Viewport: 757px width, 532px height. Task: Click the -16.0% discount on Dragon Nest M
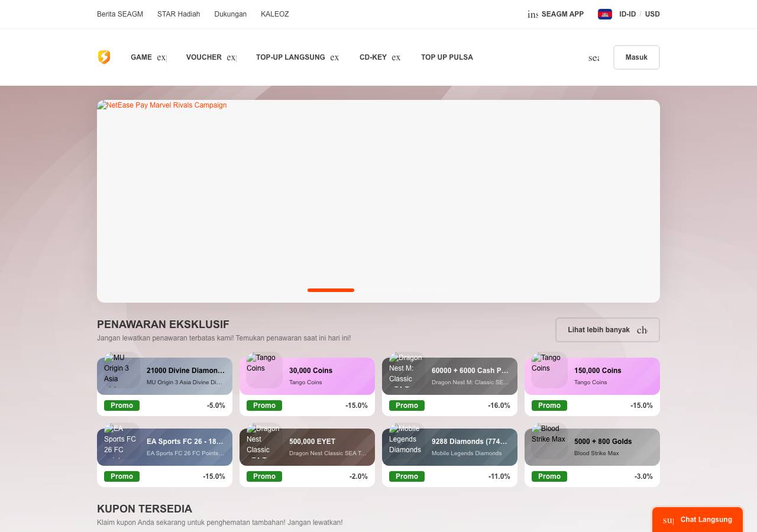coord(499,406)
